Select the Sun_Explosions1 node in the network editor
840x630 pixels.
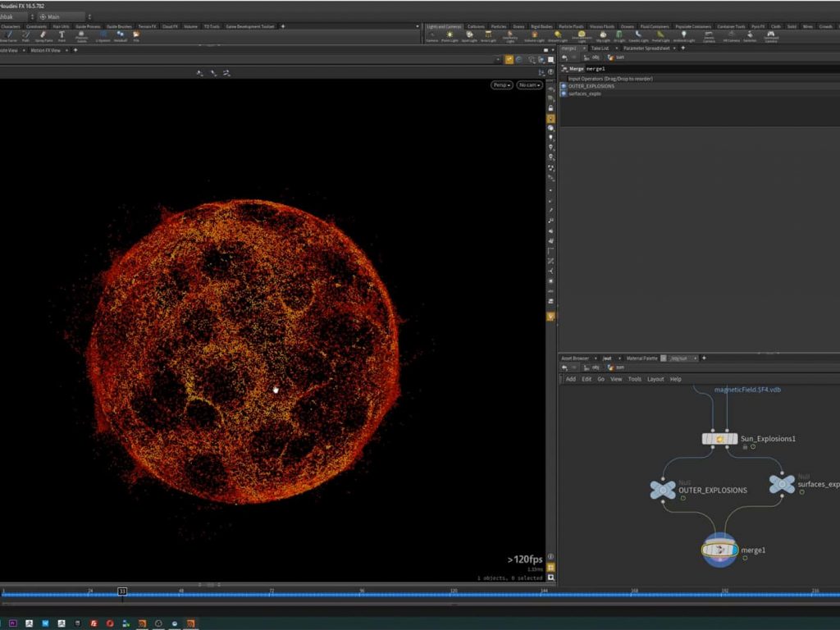720,439
